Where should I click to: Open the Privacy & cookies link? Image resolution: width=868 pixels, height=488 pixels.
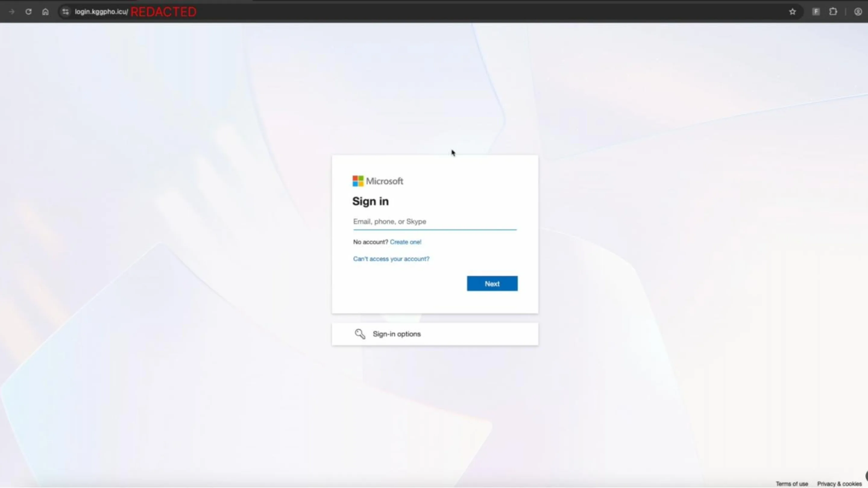pyautogui.click(x=838, y=483)
